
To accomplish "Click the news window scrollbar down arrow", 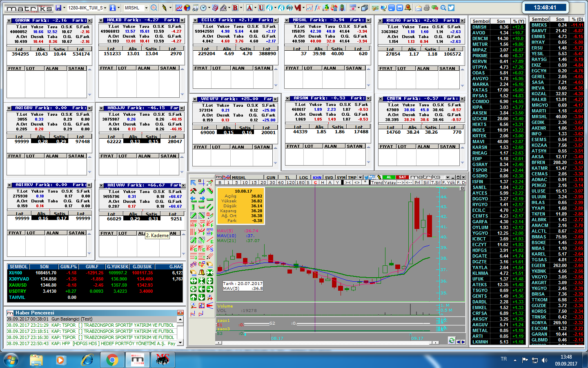I will (x=180, y=342).
